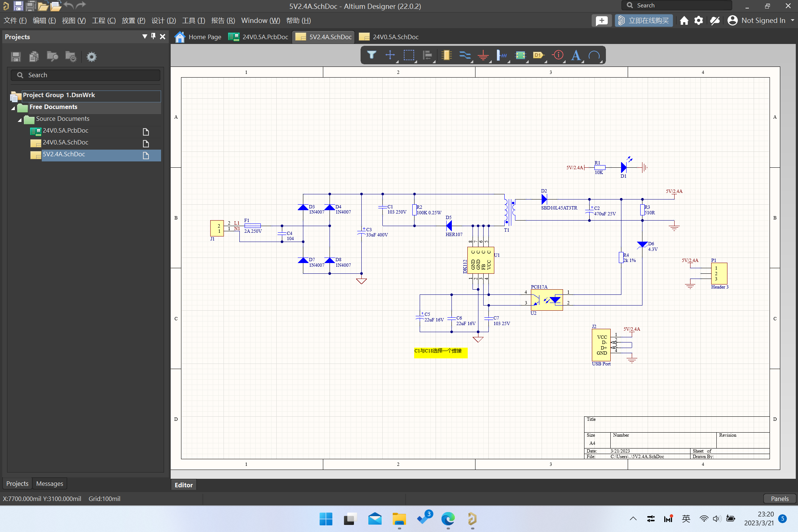The width and height of the screenshot is (798, 532).
Task: Open the 工具 (T) menu
Action: 194,21
